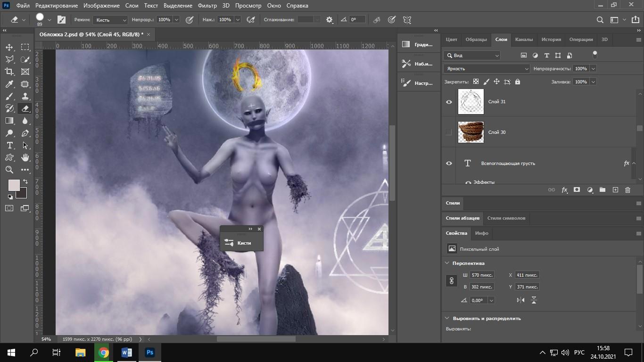Click the foreground color swatch
The height and width of the screenshot is (362, 644).
pos(13,185)
